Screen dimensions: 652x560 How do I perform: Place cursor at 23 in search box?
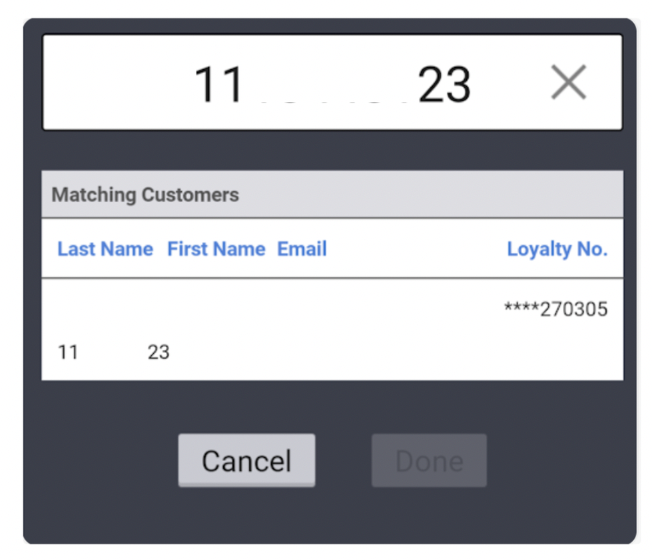point(444,85)
